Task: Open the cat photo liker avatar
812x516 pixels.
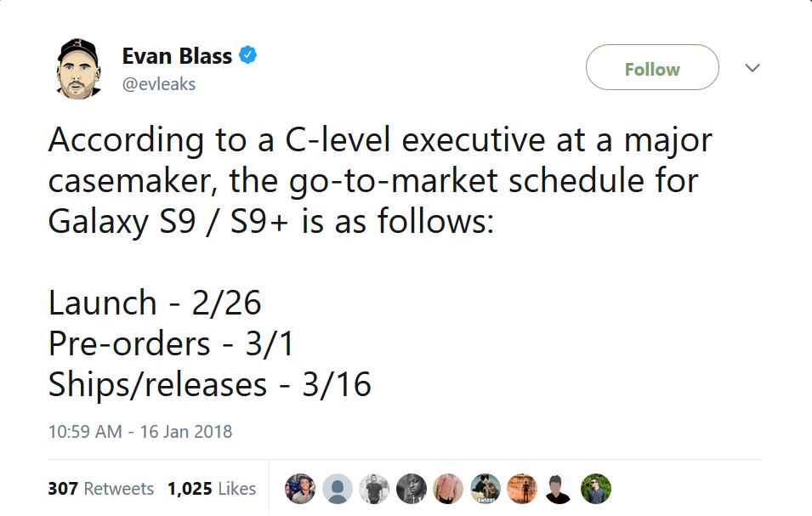Action: click(485, 489)
